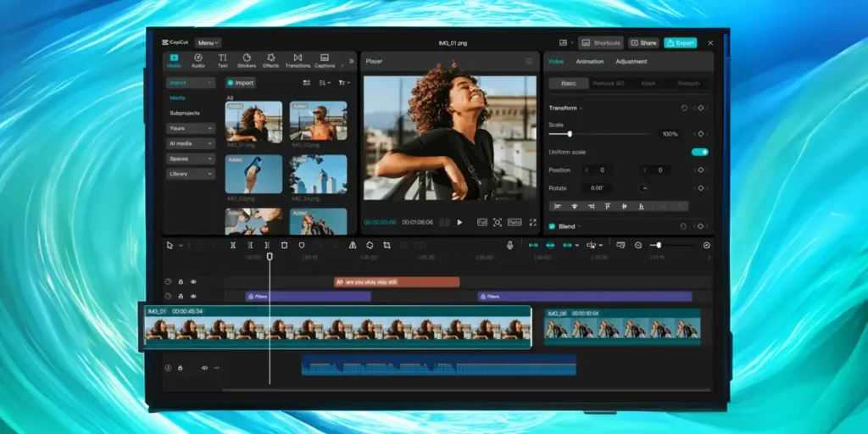
Task: Click the rotation dial knob
Action: [x=643, y=188]
